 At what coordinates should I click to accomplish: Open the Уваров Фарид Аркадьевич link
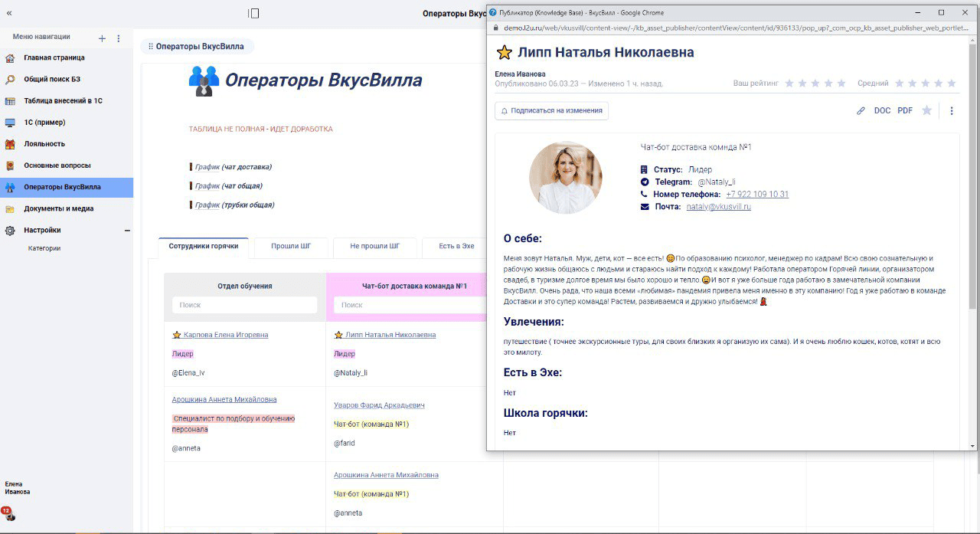pyautogui.click(x=379, y=405)
